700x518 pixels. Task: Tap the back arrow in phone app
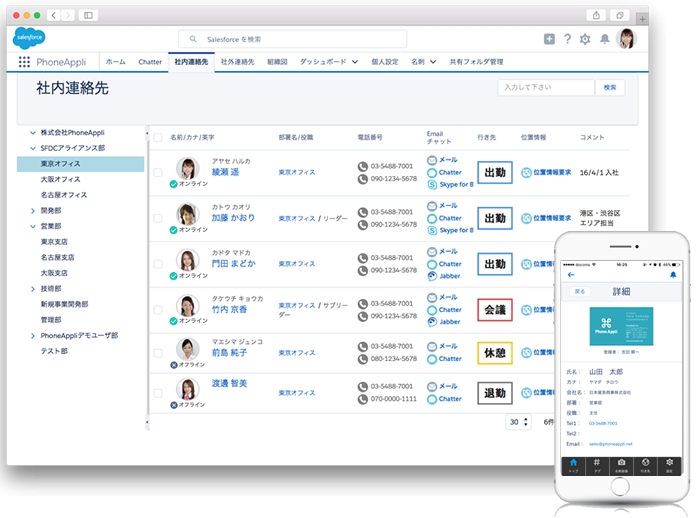(x=571, y=275)
